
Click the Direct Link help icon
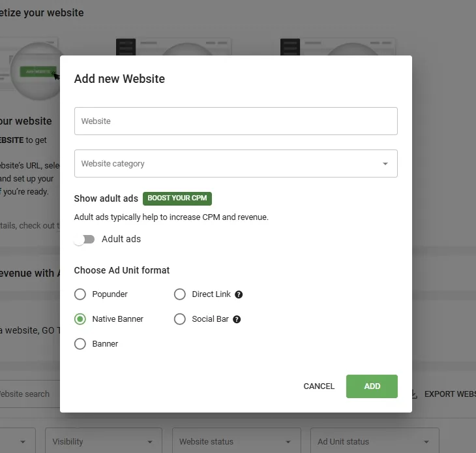239,294
